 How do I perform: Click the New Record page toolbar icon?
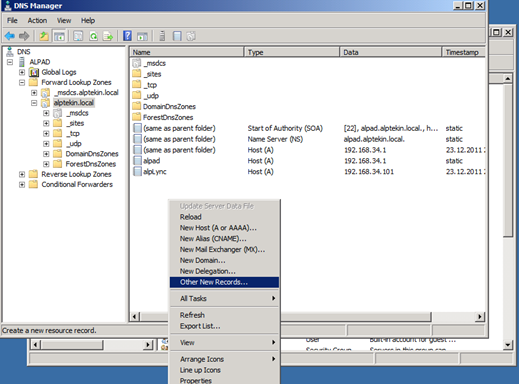177,36
